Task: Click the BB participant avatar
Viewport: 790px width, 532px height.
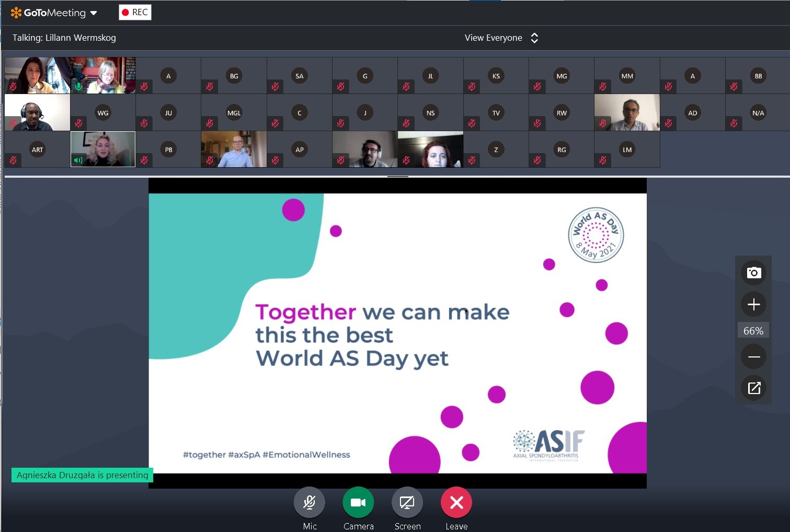Action: tap(758, 76)
